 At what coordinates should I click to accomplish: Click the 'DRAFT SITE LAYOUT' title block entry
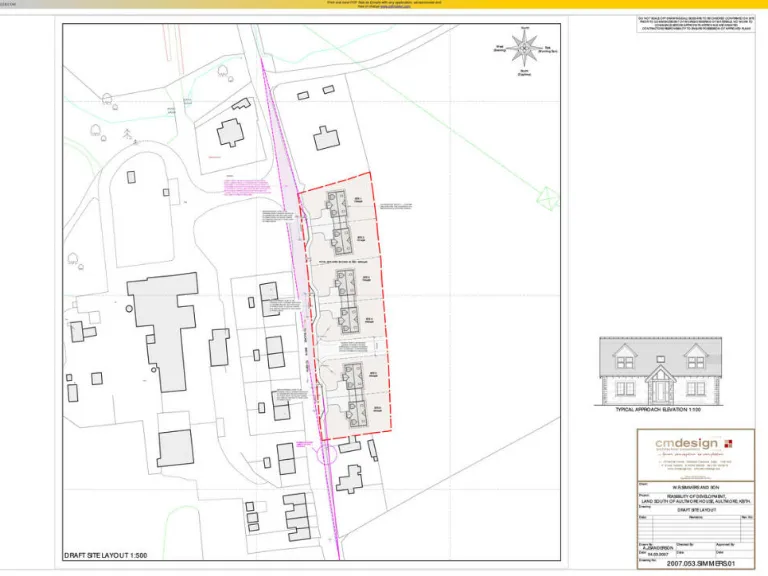695,510
